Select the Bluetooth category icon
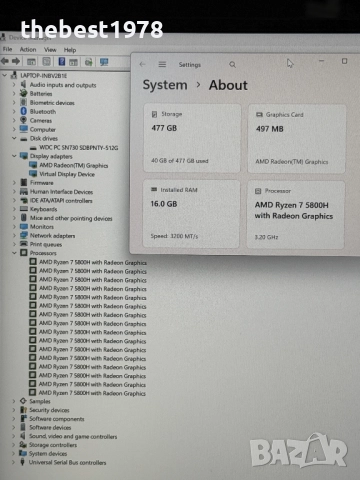The width and height of the screenshot is (360, 480). point(23,111)
